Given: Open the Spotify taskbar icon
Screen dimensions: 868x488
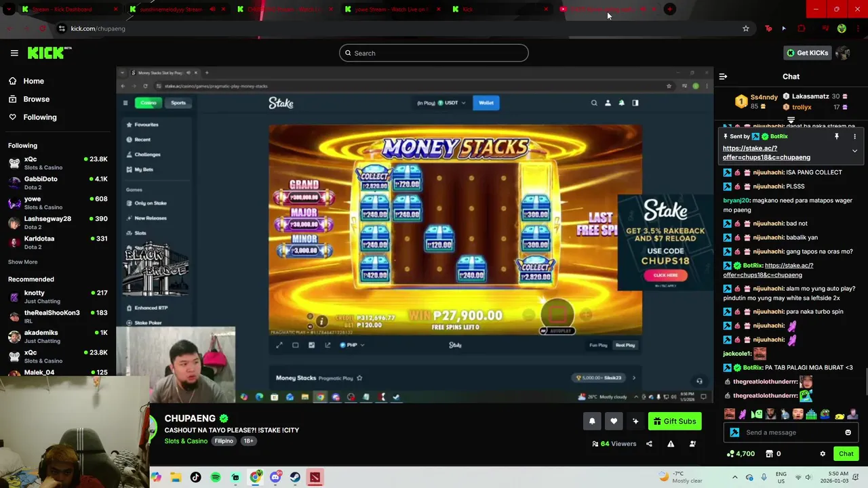Looking at the screenshot, I should click(x=216, y=477).
